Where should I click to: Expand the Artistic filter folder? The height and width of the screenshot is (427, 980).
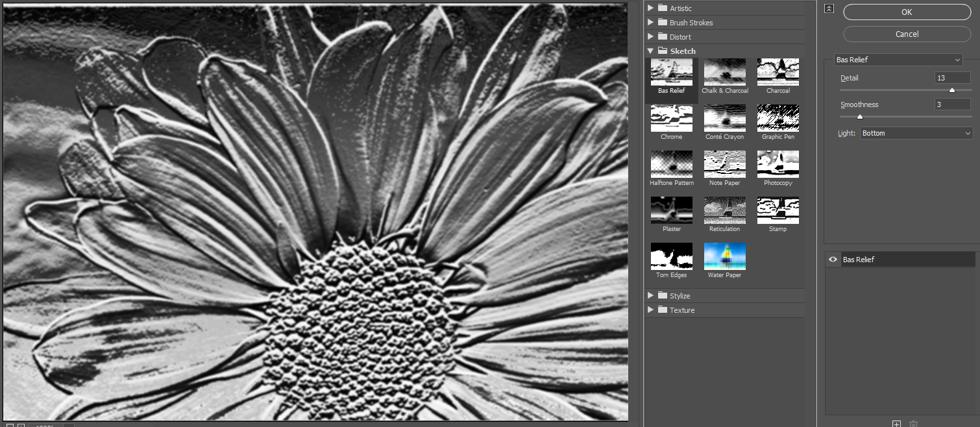point(651,8)
